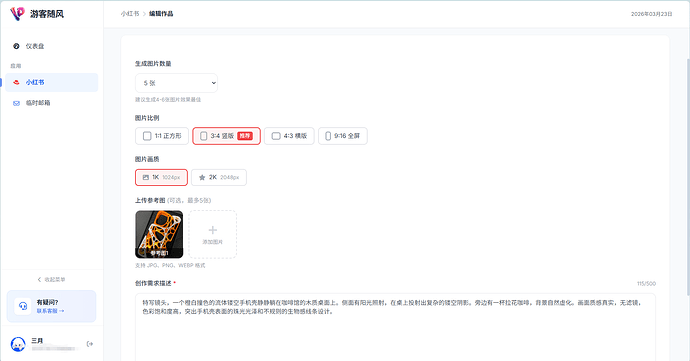Click the headset support icon

coord(22,306)
